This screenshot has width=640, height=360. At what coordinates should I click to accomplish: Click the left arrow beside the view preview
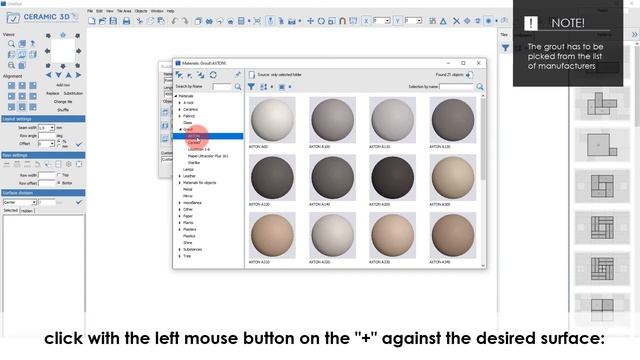point(48,51)
